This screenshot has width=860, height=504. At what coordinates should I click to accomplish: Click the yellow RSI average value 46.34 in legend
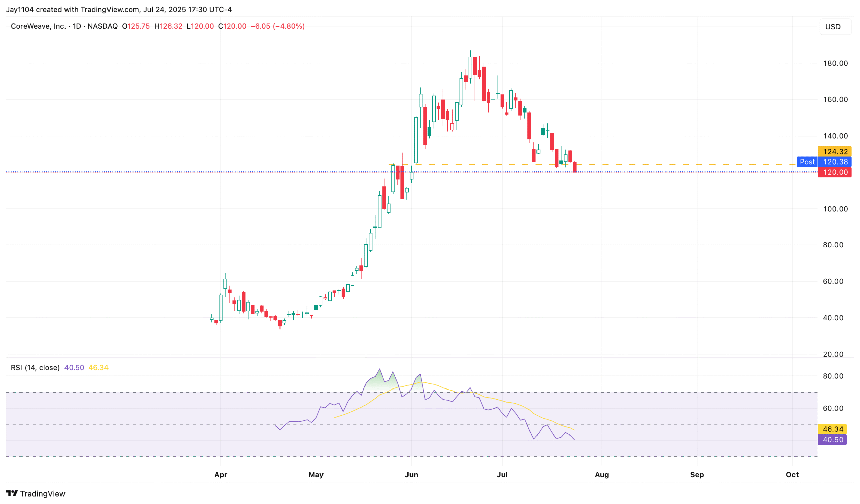pyautogui.click(x=98, y=368)
